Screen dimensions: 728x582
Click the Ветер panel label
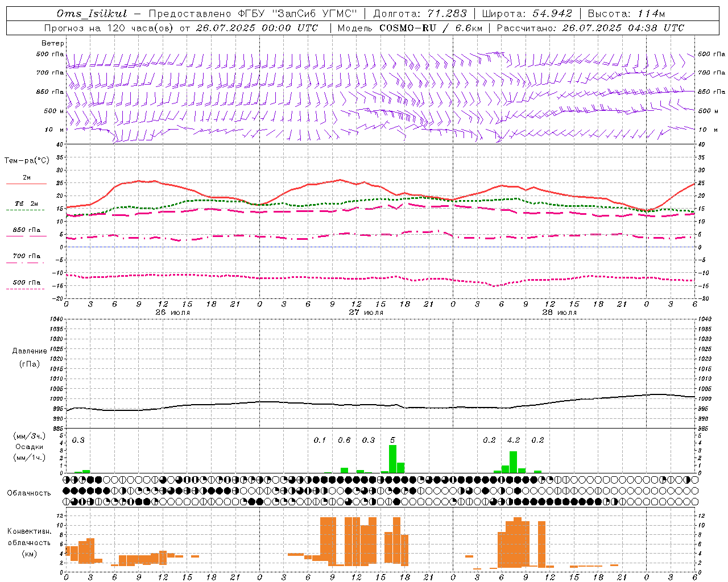coord(53,43)
